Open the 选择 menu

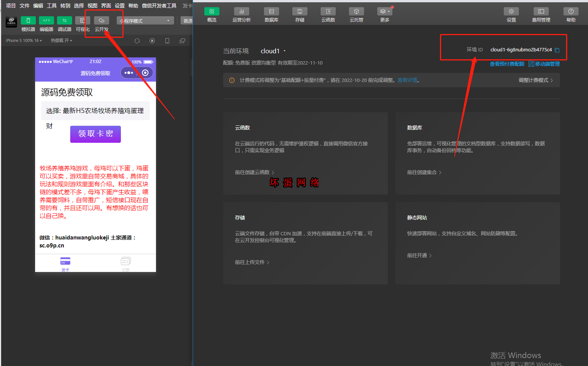[79, 6]
